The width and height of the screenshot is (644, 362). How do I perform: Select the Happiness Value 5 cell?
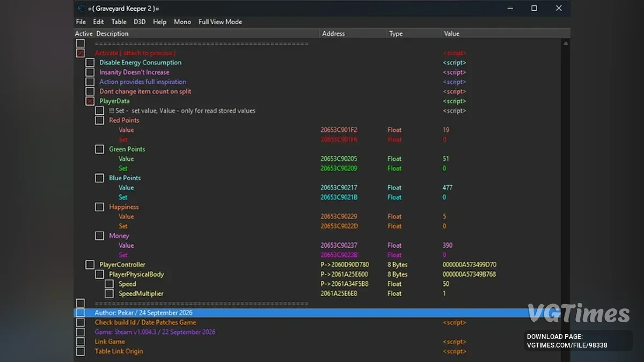444,217
